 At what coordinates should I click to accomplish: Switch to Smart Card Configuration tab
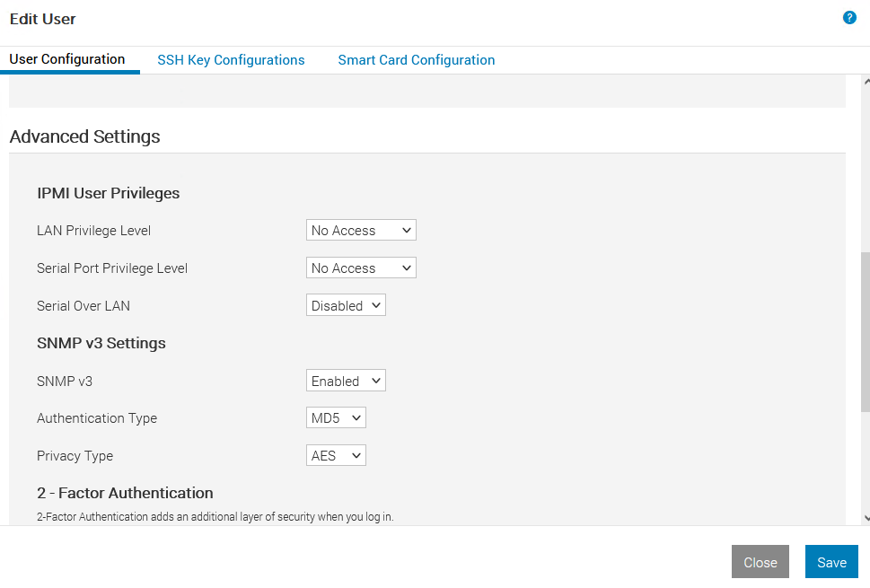pyautogui.click(x=416, y=60)
